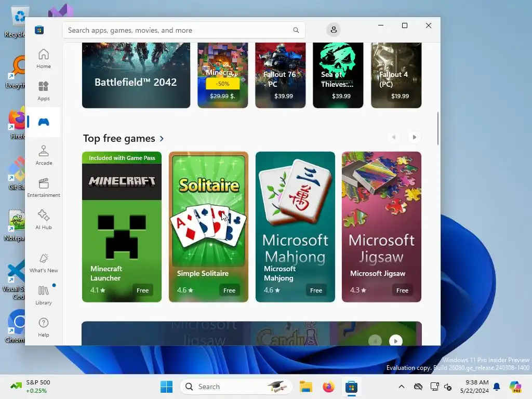
Task: Open Firefox from the taskbar
Action: click(328, 387)
